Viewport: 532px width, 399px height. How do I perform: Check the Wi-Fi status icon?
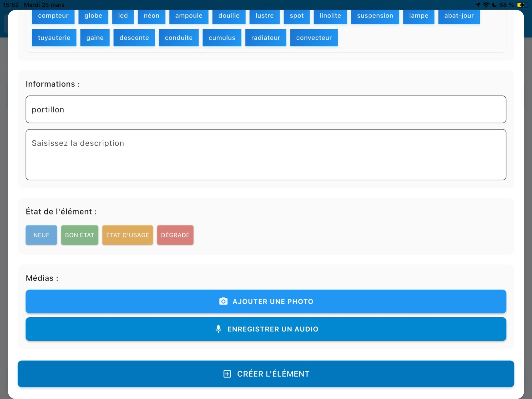[x=486, y=5]
